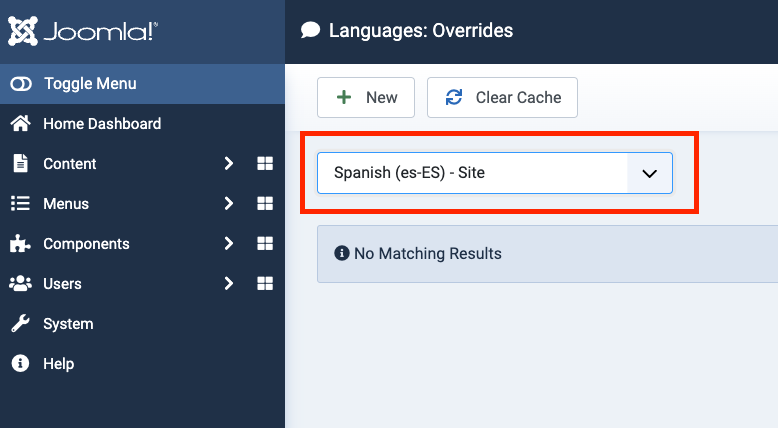The width and height of the screenshot is (778, 428).
Task: Click the New override button
Action: click(367, 97)
